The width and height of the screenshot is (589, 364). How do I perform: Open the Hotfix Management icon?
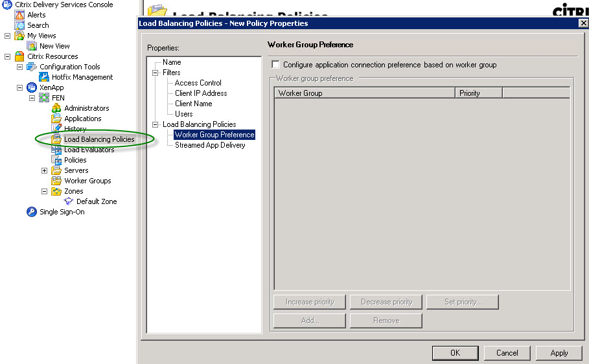(x=44, y=77)
